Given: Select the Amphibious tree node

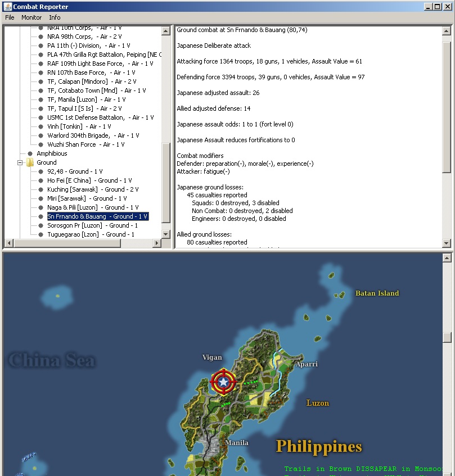Looking at the screenshot, I should pyautogui.click(x=52, y=153).
